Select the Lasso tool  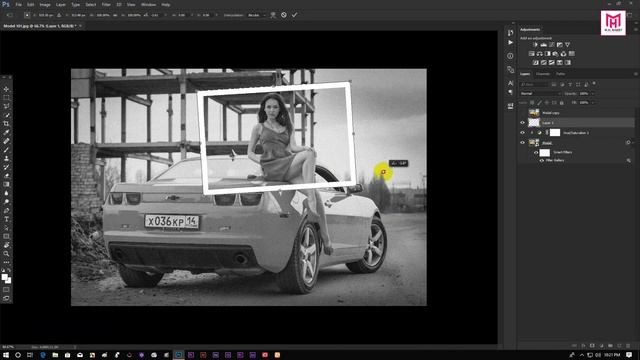click(x=6, y=107)
